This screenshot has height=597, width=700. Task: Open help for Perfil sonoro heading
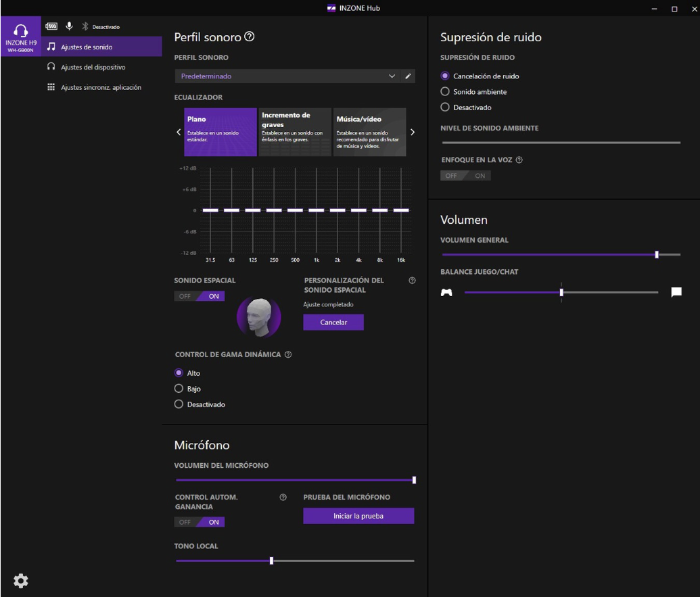tap(250, 37)
